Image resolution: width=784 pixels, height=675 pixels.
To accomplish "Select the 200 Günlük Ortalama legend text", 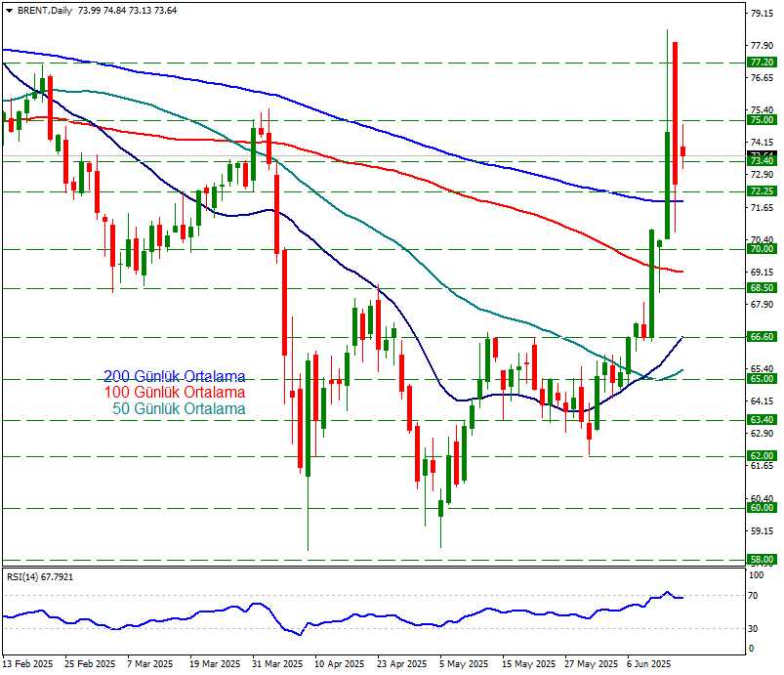I will (175, 376).
